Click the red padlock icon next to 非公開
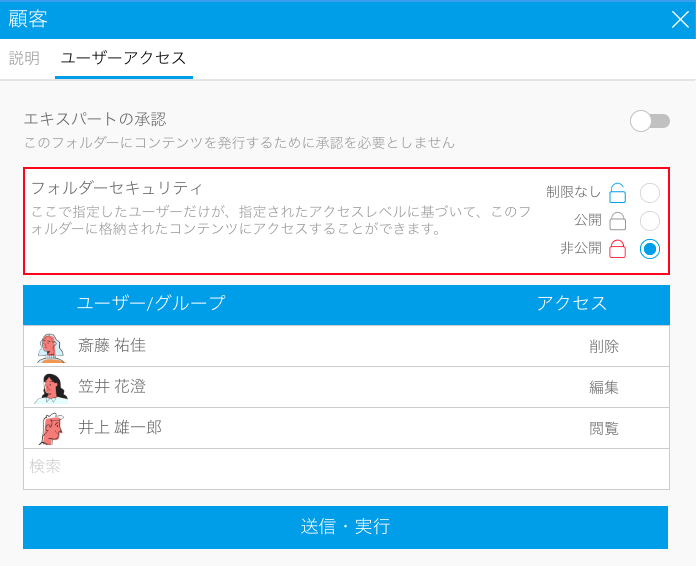Viewport: 696px width, 566px height. pyautogui.click(x=617, y=249)
